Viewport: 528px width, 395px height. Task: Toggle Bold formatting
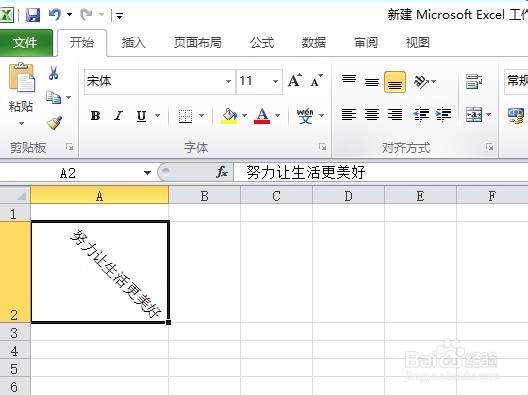pyautogui.click(x=95, y=116)
